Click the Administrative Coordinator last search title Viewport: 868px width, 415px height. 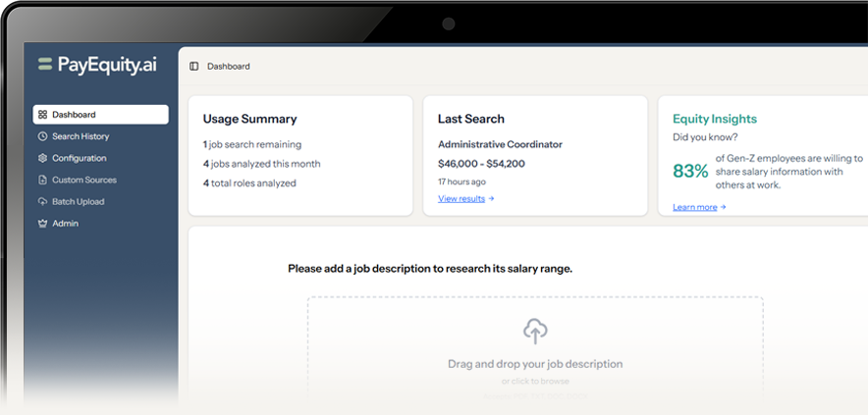(500, 144)
